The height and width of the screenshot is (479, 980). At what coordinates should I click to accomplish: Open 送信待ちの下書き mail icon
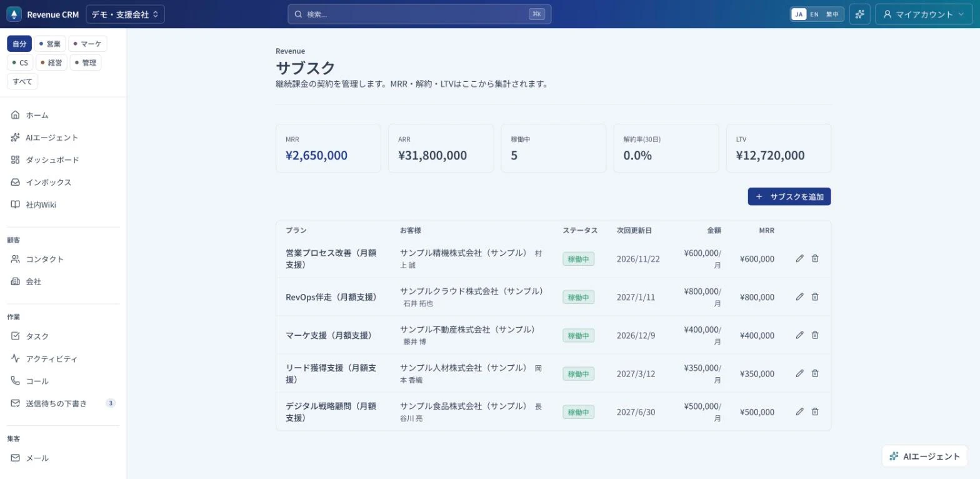[x=15, y=403]
